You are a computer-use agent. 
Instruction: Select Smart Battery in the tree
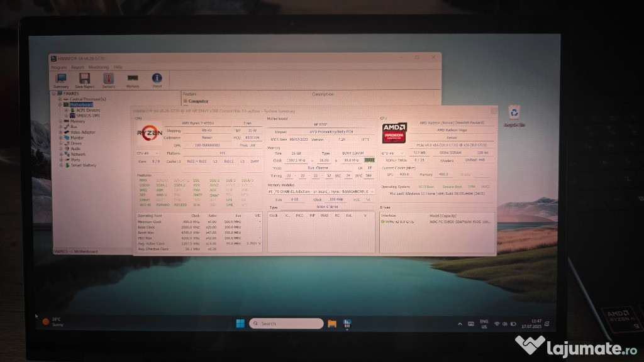pyautogui.click(x=84, y=165)
